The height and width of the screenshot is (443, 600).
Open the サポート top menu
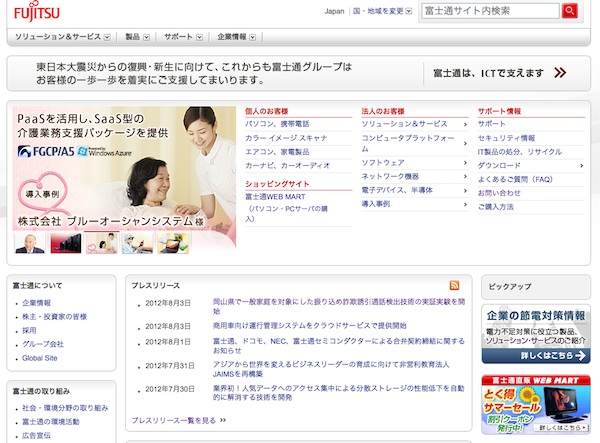coord(182,36)
